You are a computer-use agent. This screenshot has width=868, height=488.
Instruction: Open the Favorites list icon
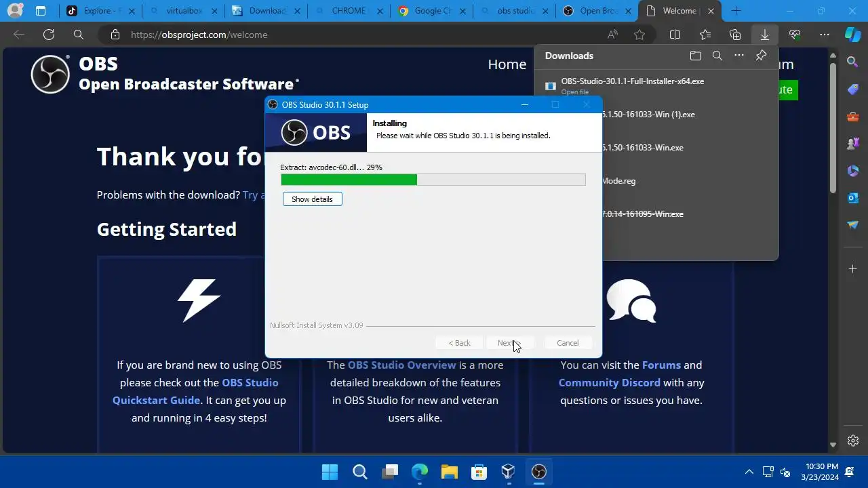click(705, 35)
